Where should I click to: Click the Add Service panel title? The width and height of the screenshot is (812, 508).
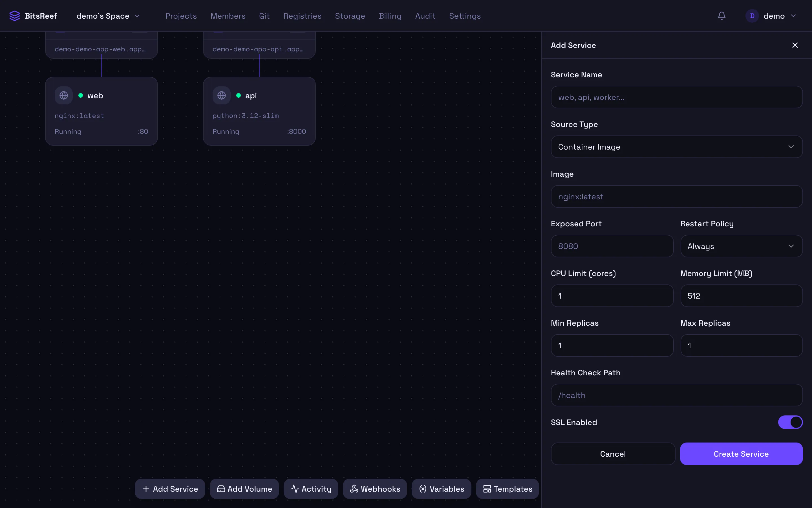pos(573,45)
